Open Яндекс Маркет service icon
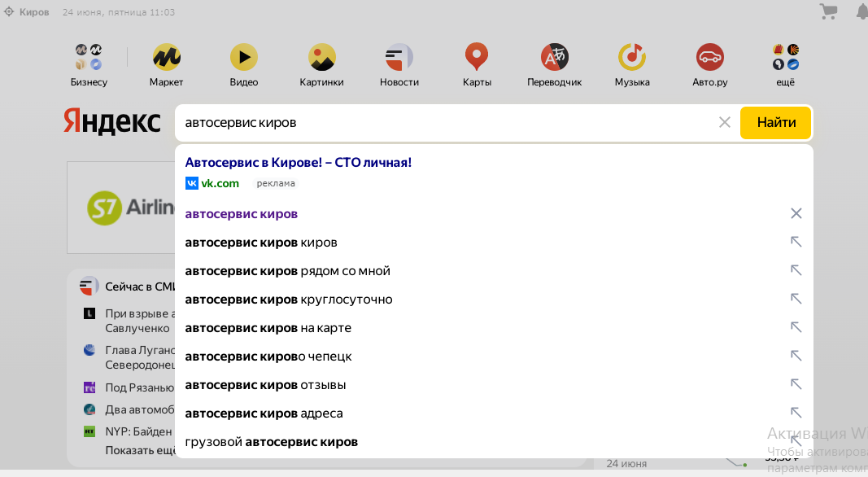 [x=167, y=57]
